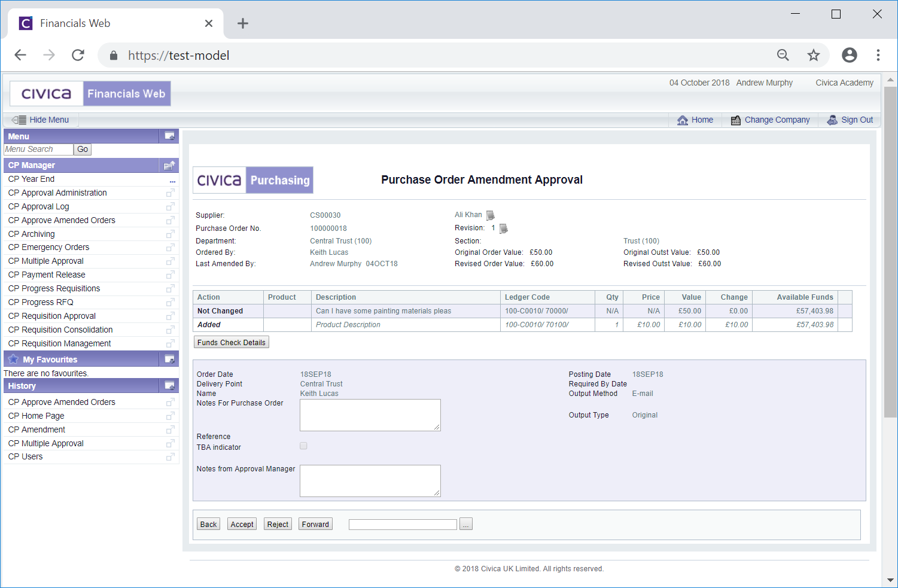898x588 pixels.
Task: Click the Change Company building icon
Action: point(736,120)
